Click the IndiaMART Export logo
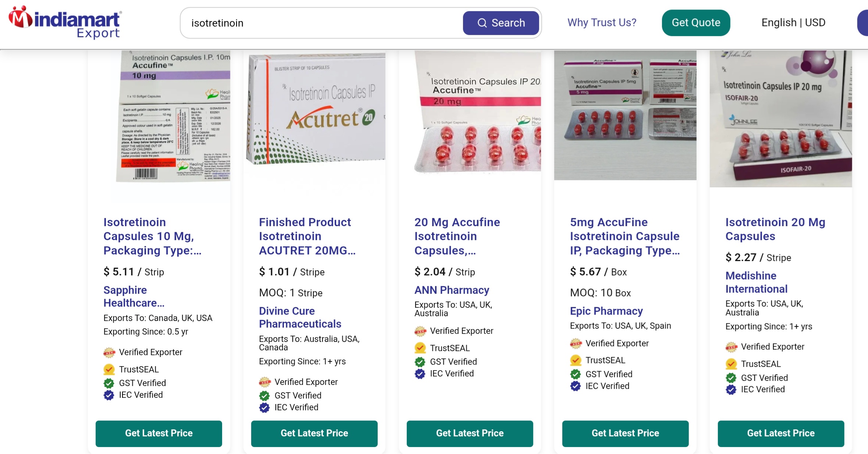The height and width of the screenshot is (454, 868). click(x=65, y=22)
